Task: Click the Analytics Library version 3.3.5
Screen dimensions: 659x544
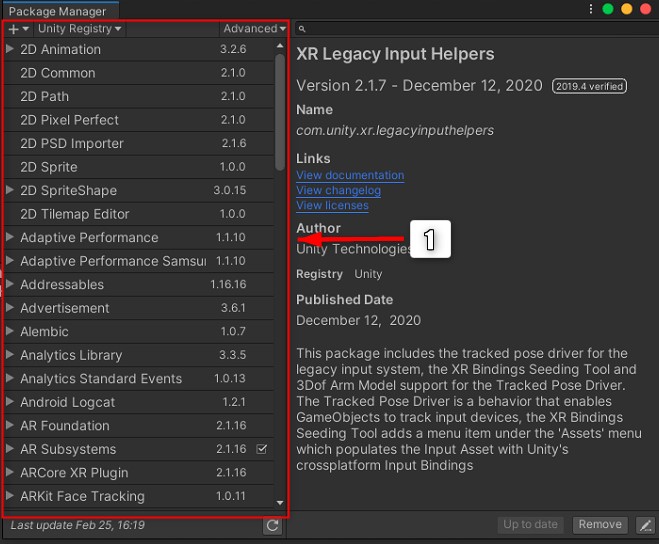Action: (x=232, y=355)
